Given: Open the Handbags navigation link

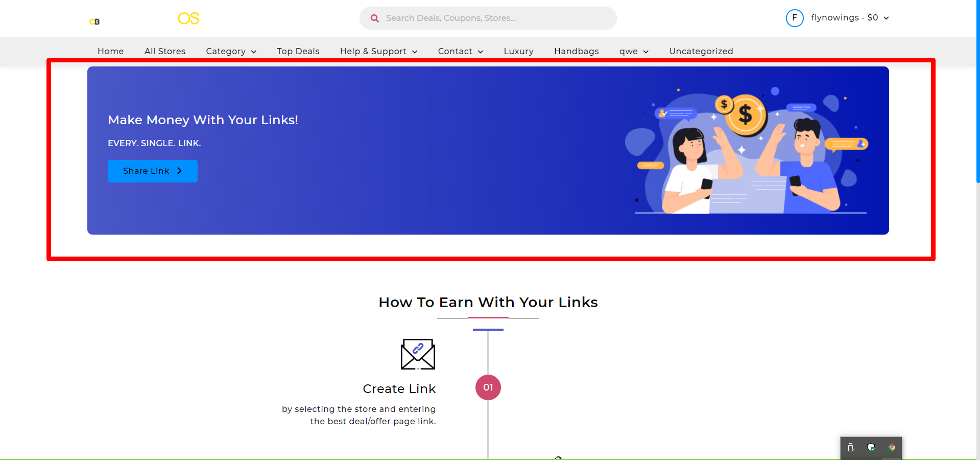Looking at the screenshot, I should (577, 51).
